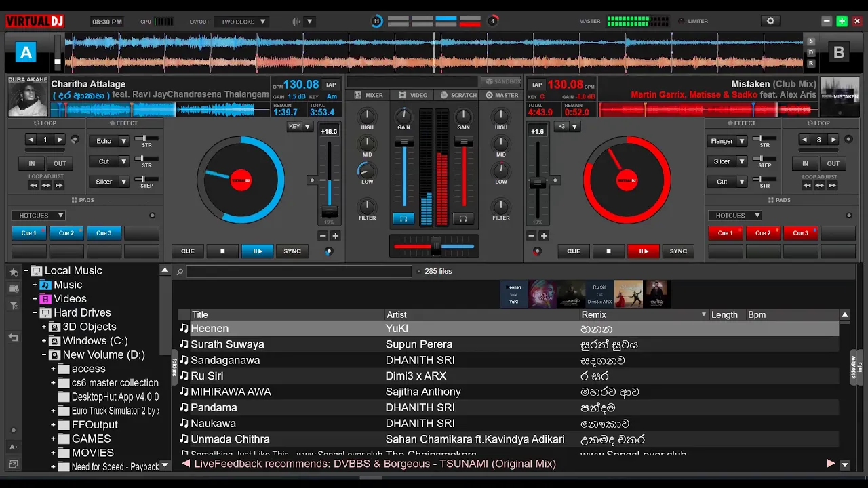Open the Flanger effect dropdown on deck B

(742, 141)
